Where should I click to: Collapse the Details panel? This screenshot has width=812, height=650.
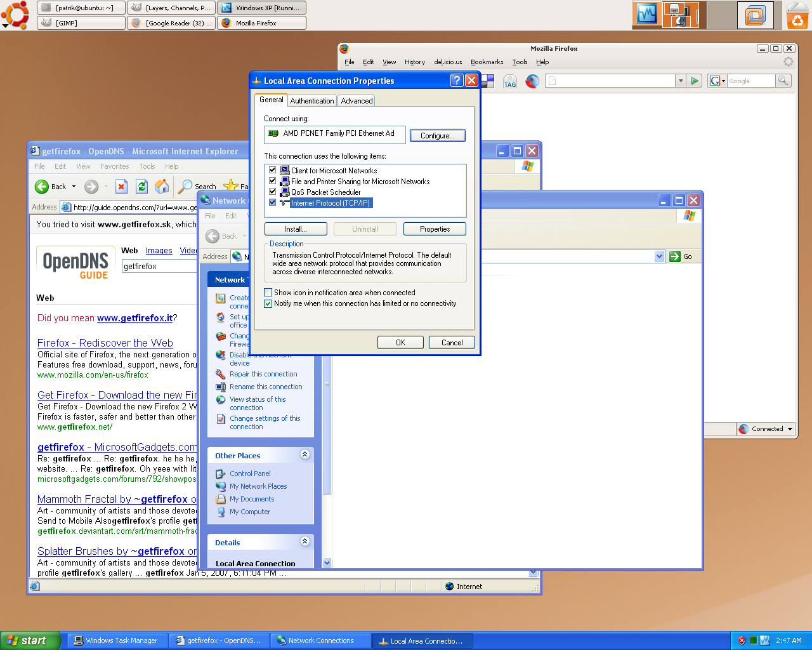(304, 541)
